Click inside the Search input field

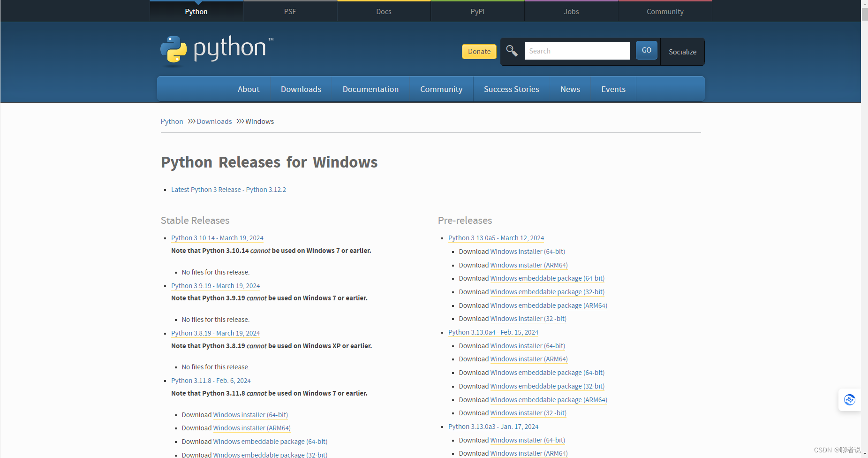tap(577, 51)
